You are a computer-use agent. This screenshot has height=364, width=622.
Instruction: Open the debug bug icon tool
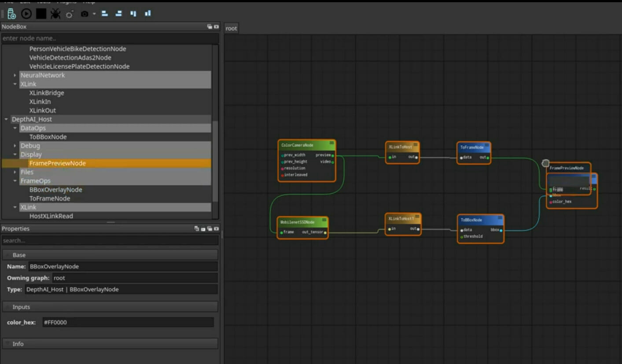[x=55, y=14]
